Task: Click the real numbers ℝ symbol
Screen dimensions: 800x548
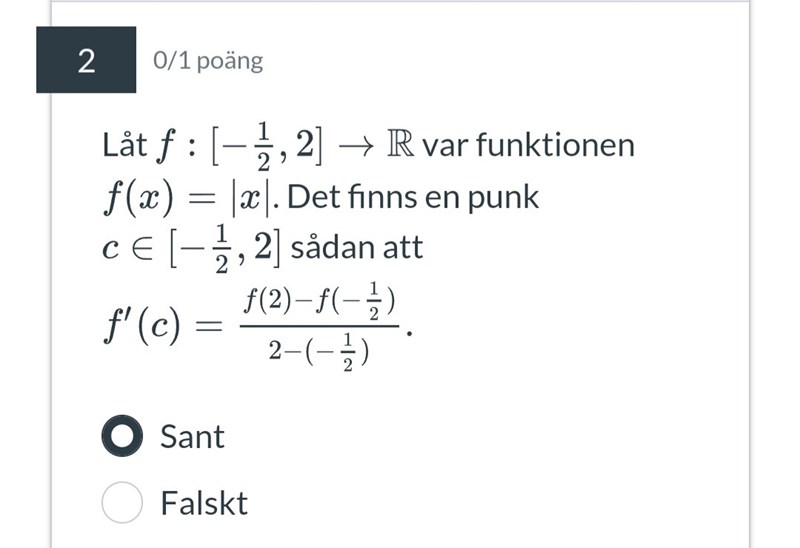Action: pyautogui.click(x=398, y=146)
